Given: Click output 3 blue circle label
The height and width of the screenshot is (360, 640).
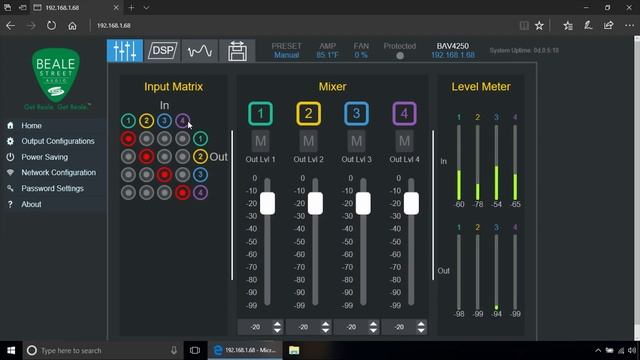Looking at the screenshot, I should [x=200, y=175].
